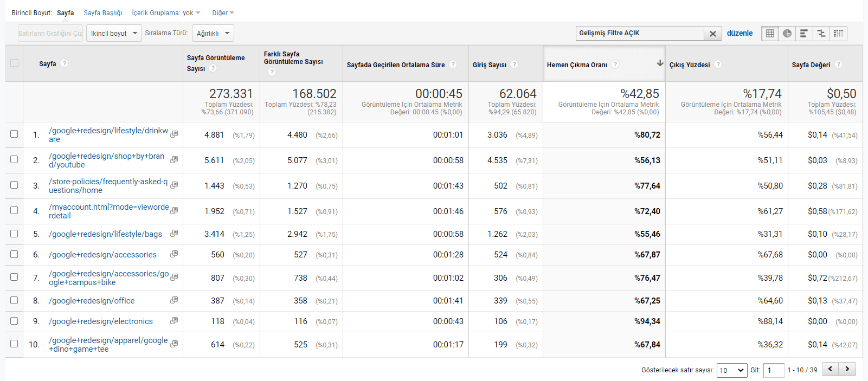The height and width of the screenshot is (381, 868).
Task: Click the Git page number input field
Action: [x=774, y=370]
